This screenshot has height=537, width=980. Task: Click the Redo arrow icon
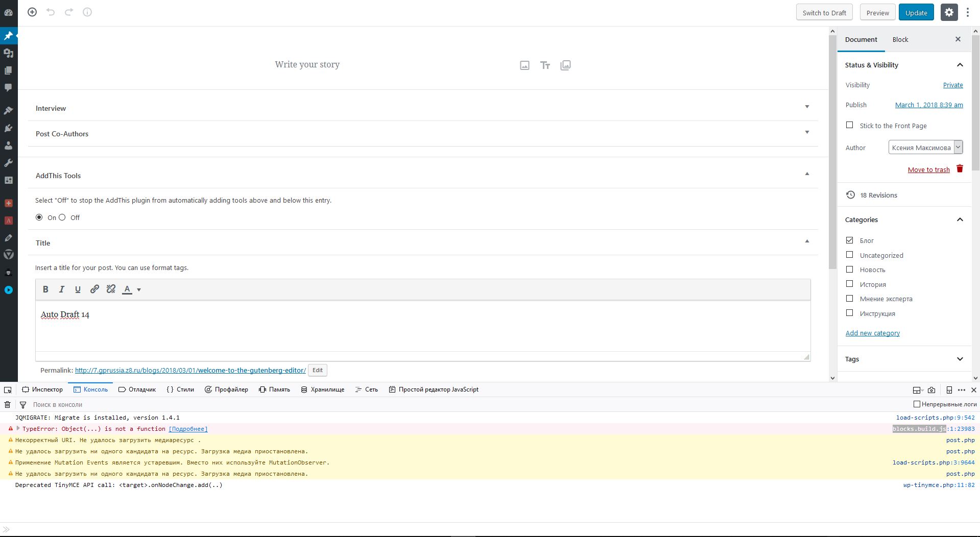[69, 12]
